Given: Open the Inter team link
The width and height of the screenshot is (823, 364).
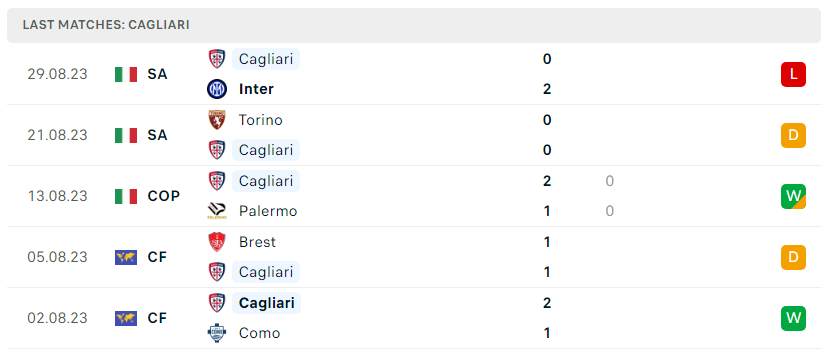Looking at the screenshot, I should coord(256,89).
